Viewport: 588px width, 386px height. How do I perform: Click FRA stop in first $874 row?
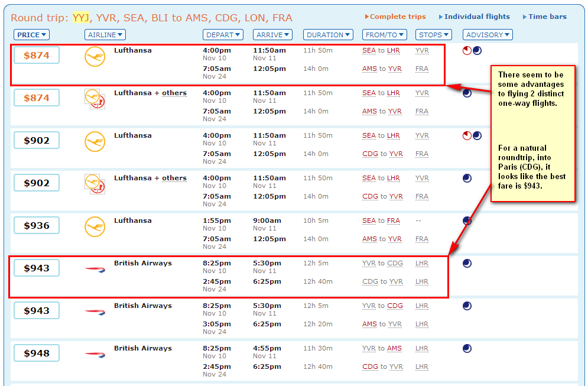pyautogui.click(x=422, y=69)
